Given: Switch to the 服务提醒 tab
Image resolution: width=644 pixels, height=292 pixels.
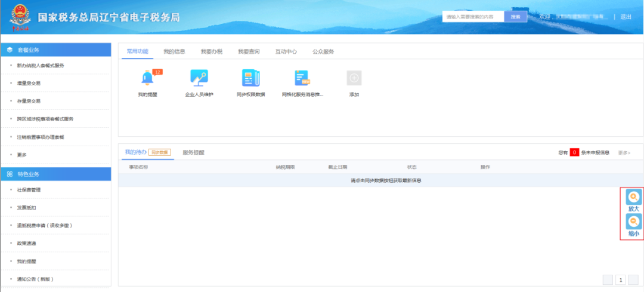Looking at the screenshot, I should (193, 152).
